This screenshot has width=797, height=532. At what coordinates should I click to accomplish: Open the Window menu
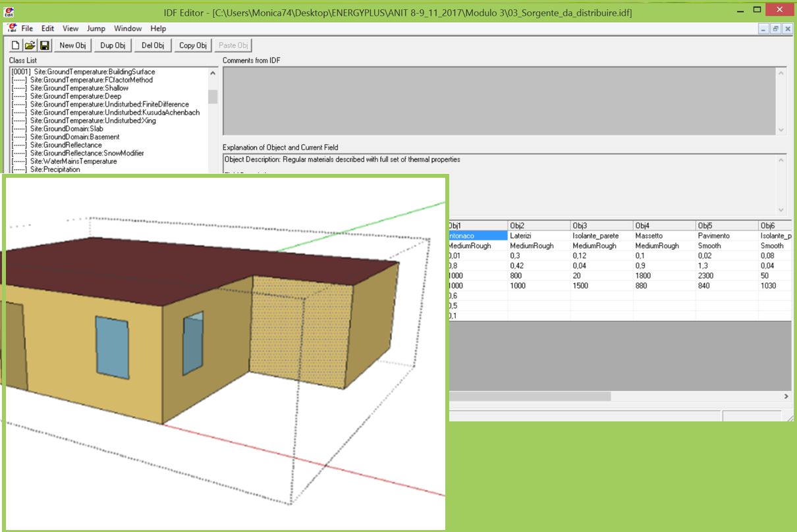128,28
